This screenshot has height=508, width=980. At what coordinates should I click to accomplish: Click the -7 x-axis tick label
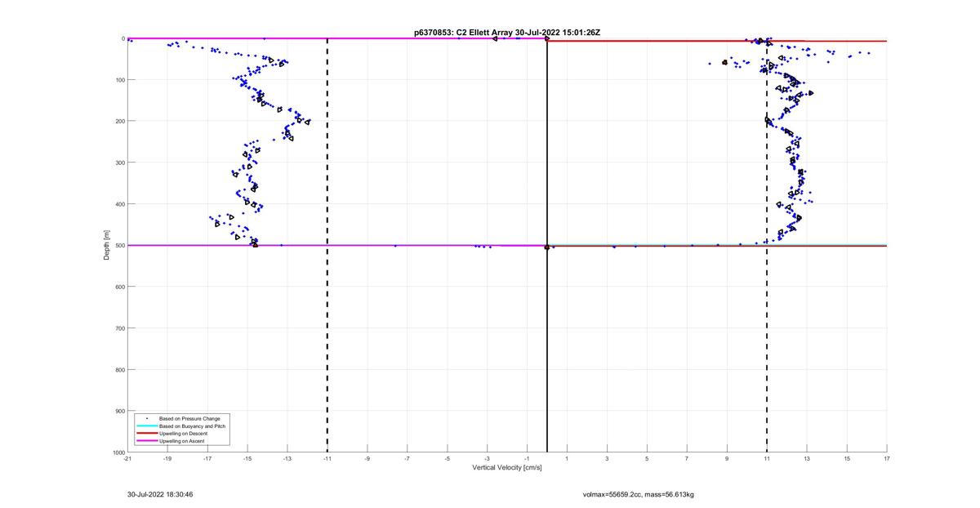(x=408, y=458)
